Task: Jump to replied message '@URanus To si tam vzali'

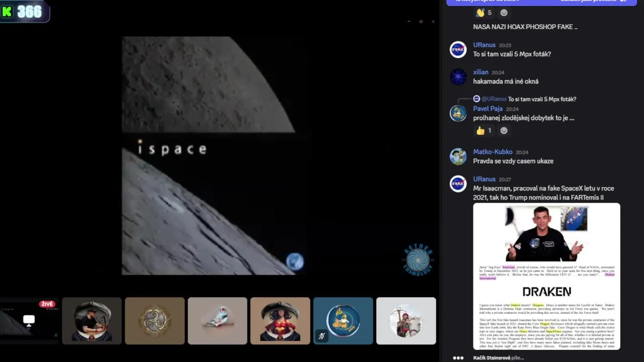Action: point(529,99)
